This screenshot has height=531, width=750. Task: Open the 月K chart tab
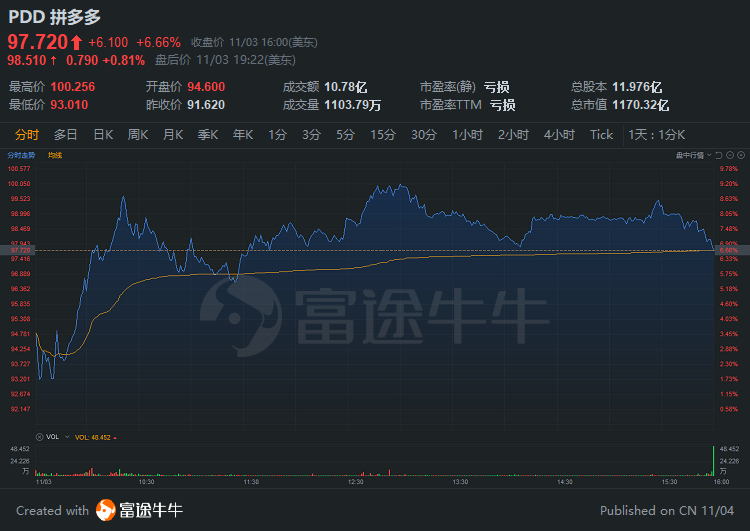pyautogui.click(x=173, y=135)
